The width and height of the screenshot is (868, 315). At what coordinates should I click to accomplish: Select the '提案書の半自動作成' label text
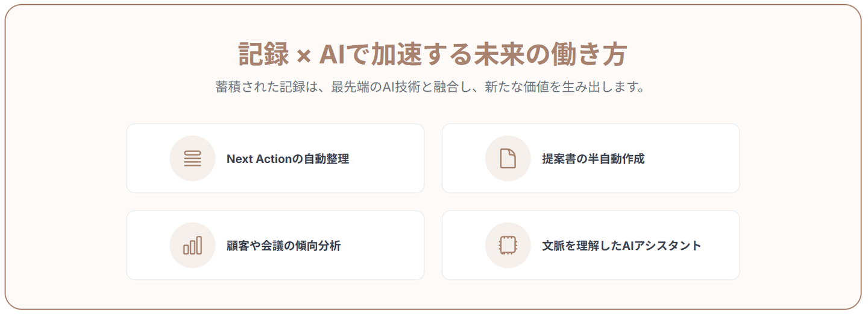pyautogui.click(x=593, y=159)
